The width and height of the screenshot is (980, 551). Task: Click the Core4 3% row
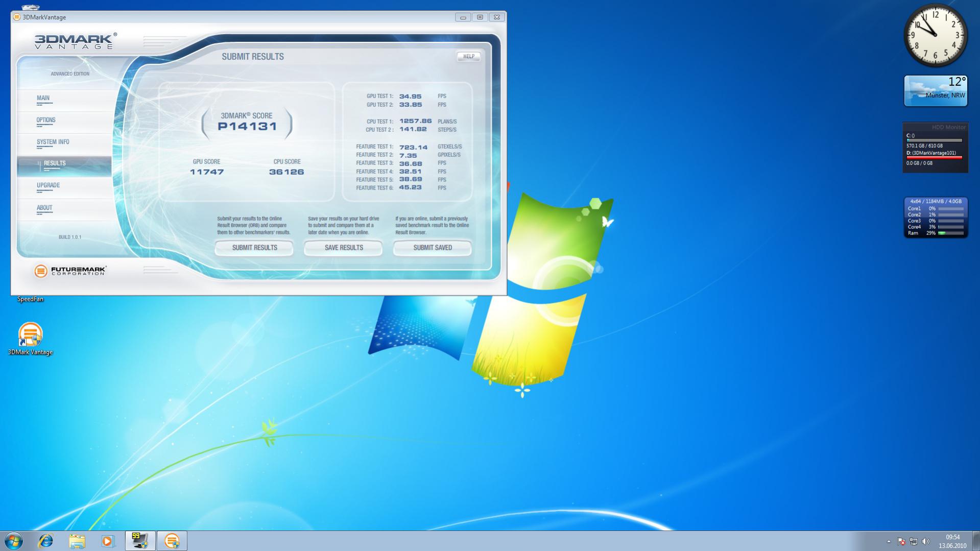tap(936, 227)
